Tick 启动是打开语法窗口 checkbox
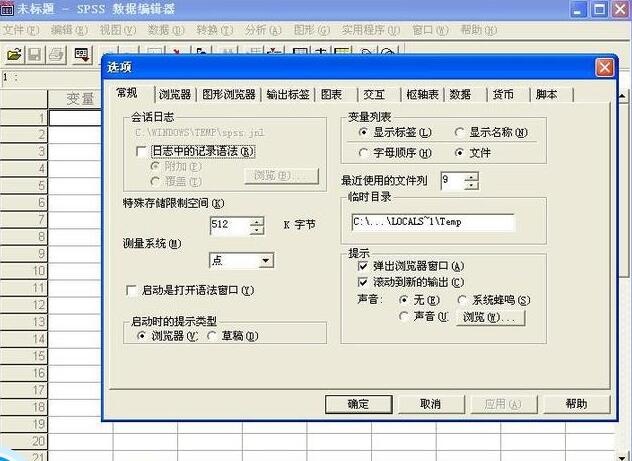632x461 pixels. coord(131,290)
